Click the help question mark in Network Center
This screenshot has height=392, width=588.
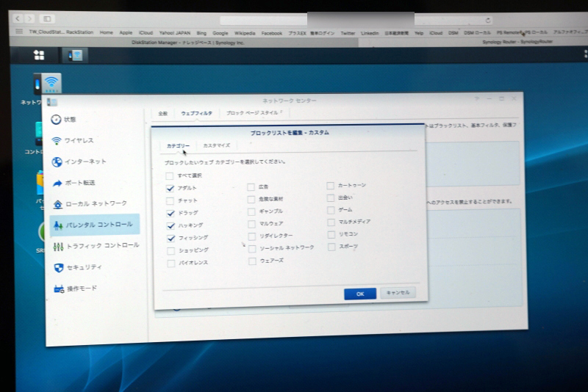coord(476,99)
